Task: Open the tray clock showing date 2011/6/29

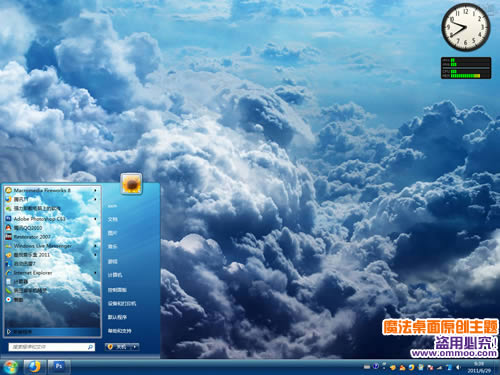Action: click(x=479, y=367)
